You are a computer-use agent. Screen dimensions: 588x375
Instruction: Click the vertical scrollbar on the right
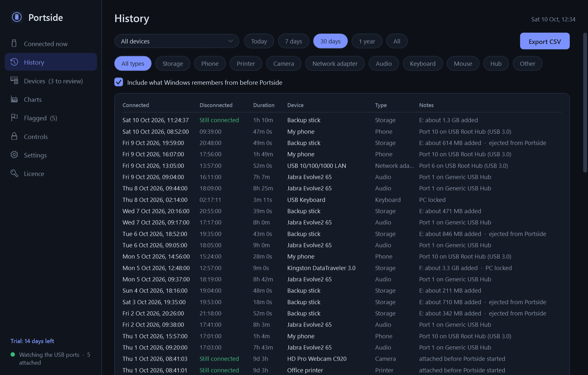[x=585, y=103]
